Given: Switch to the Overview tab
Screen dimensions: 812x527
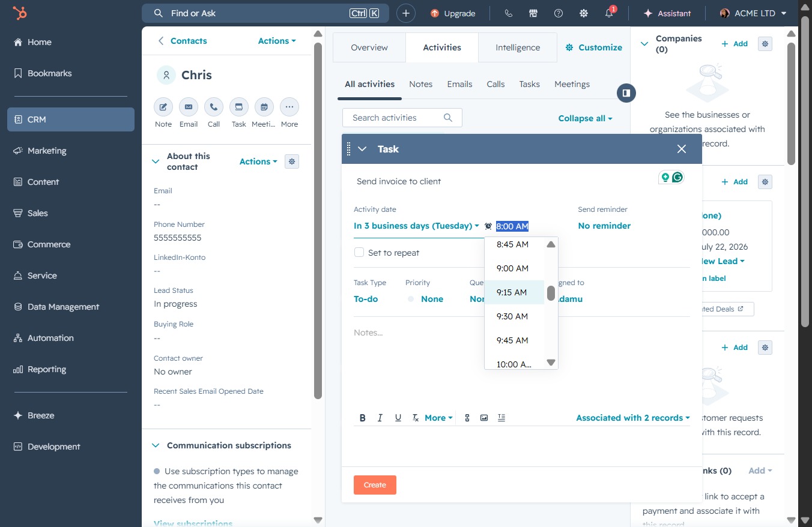Looking at the screenshot, I should (369, 47).
